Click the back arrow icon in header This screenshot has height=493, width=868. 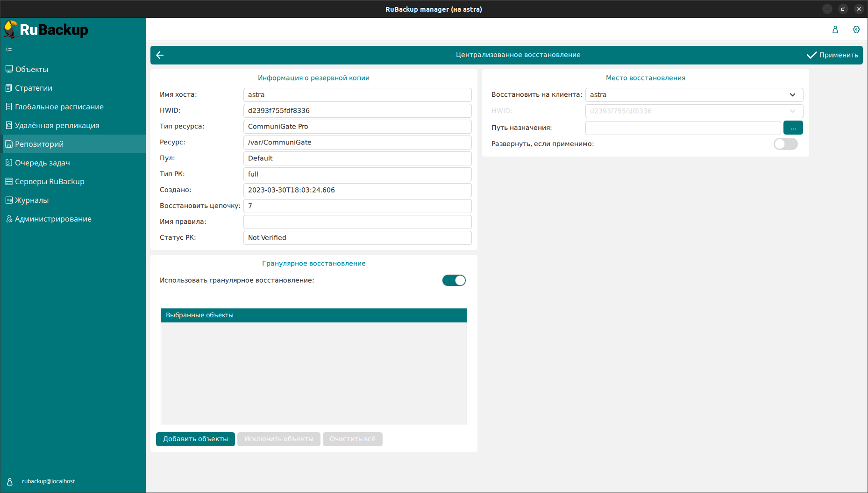160,55
